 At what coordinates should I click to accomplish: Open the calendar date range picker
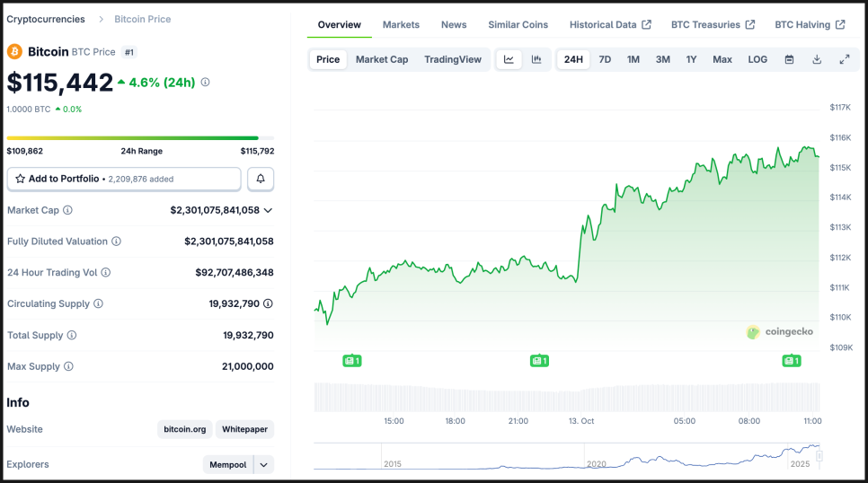(789, 59)
